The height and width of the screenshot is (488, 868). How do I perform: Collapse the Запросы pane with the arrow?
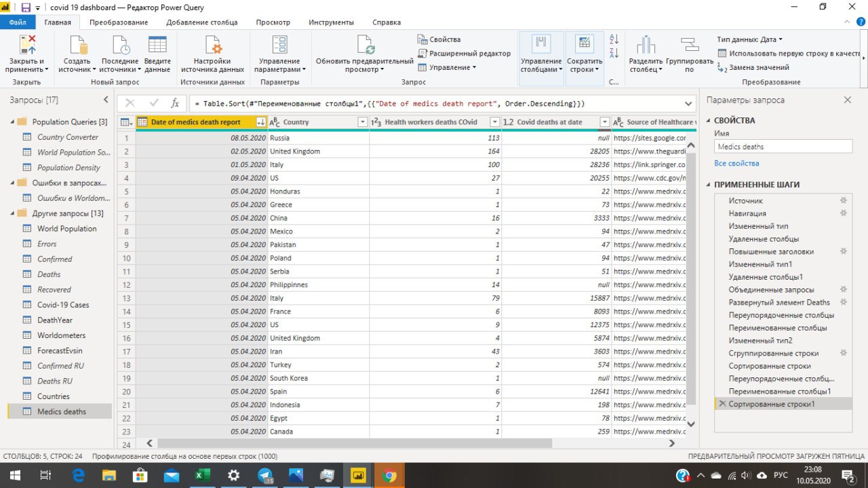pyautogui.click(x=105, y=100)
